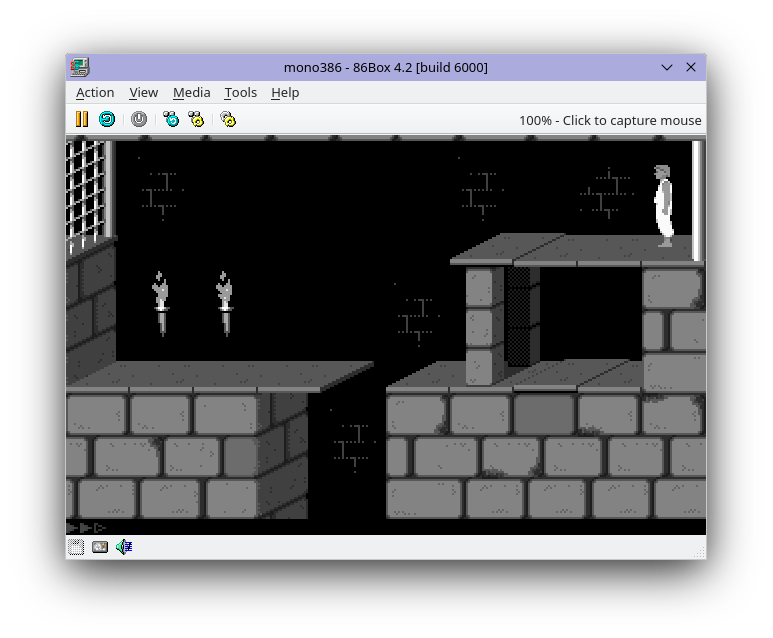The image size is (773, 638).
Task: Click the green speaker sound icon
Action: [124, 547]
